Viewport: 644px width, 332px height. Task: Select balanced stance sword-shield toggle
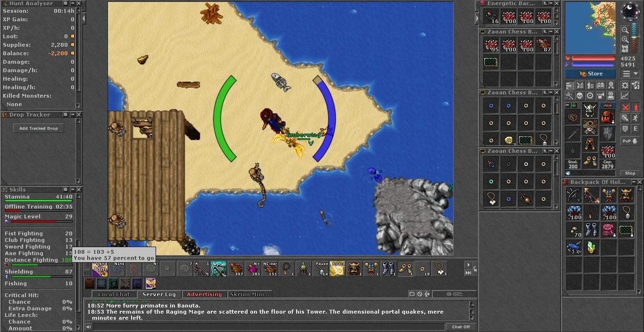[x=625, y=118]
